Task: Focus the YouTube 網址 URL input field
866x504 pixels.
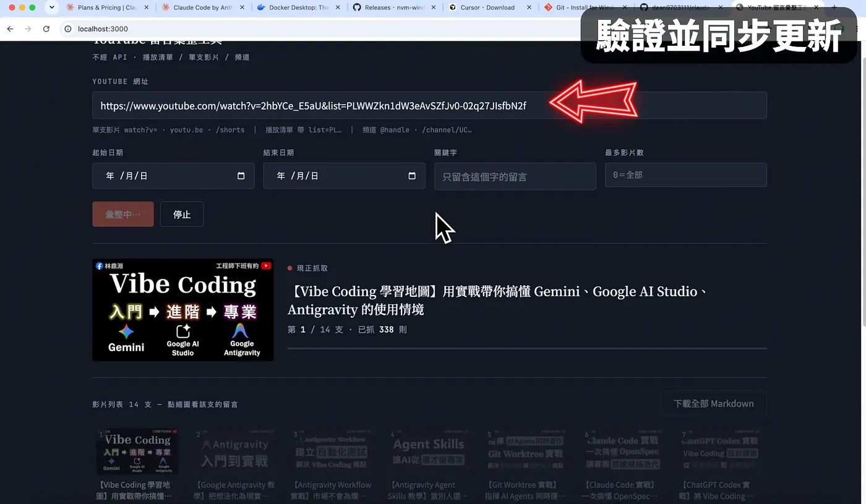Action: pos(429,105)
